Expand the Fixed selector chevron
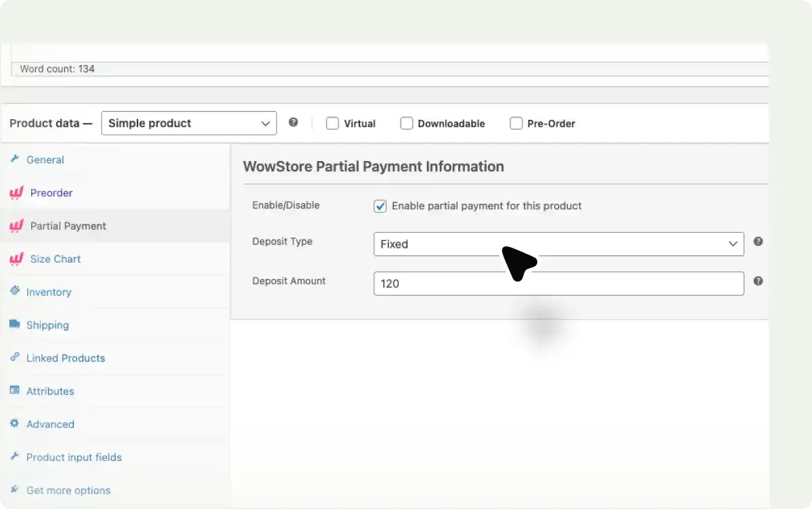812x509 pixels. point(733,244)
